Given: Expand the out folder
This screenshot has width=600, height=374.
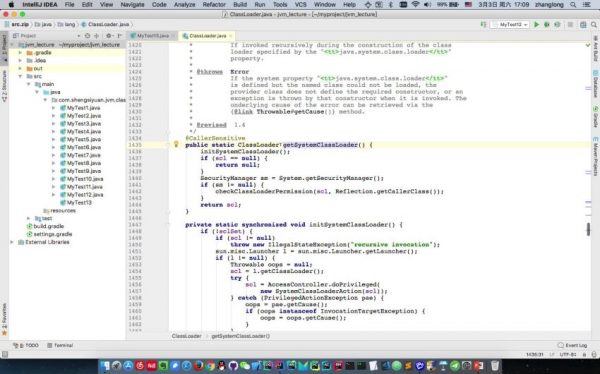Looking at the screenshot, I should [x=20, y=69].
